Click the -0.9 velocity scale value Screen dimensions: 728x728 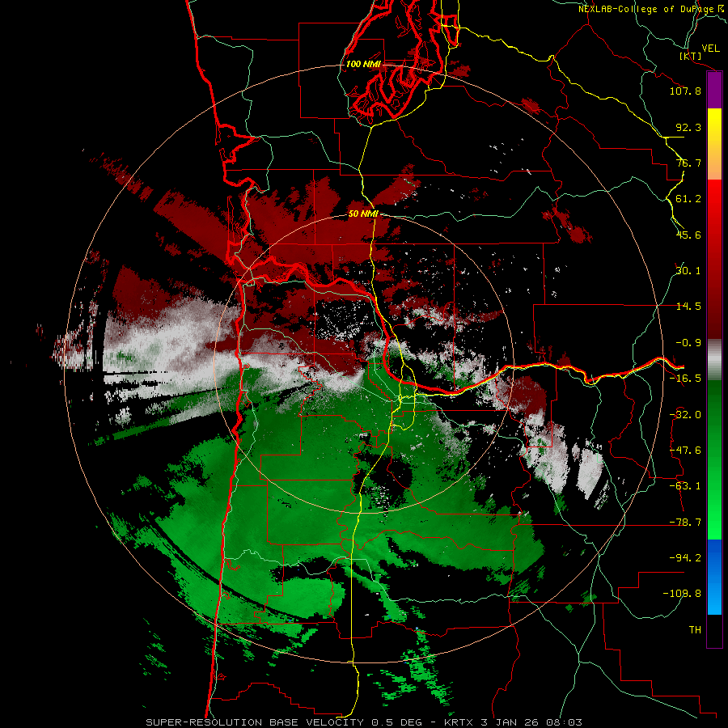(688, 343)
